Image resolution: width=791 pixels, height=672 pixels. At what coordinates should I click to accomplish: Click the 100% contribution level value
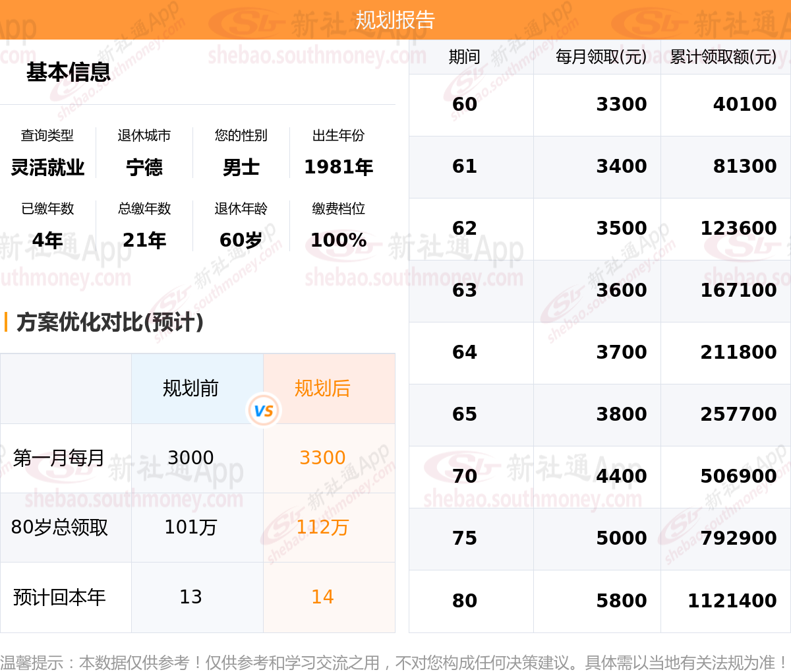click(338, 240)
